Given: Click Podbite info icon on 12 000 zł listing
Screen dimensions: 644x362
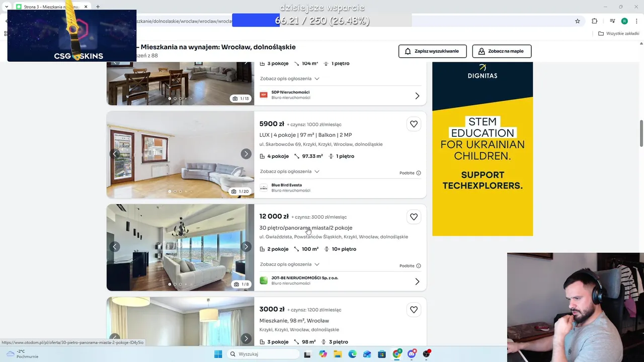Looking at the screenshot, I should pos(419,266).
